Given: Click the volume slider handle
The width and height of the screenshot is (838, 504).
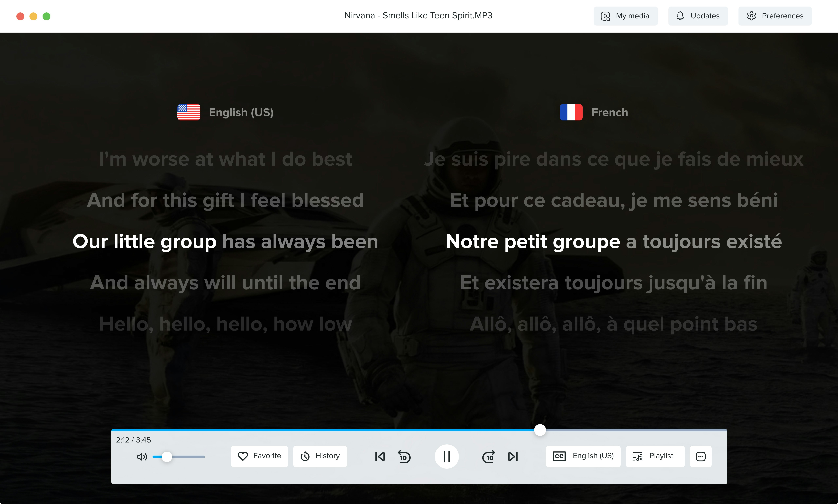Looking at the screenshot, I should pos(167,457).
